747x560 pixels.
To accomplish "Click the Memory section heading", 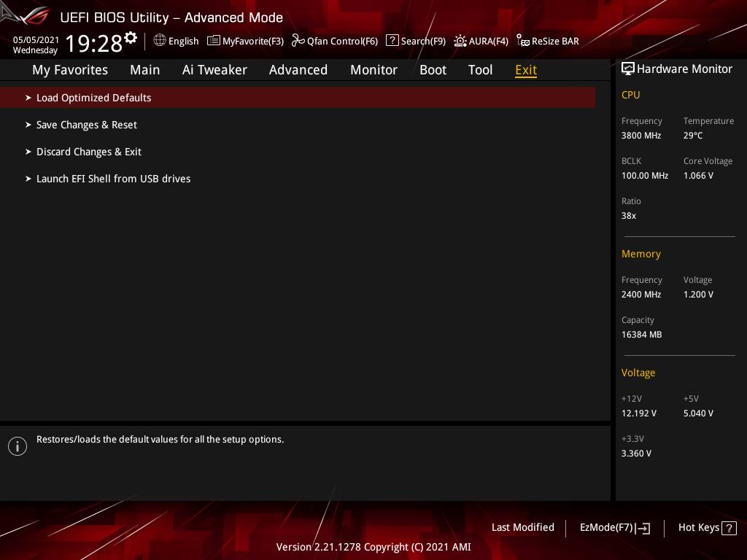I will pos(640,254).
